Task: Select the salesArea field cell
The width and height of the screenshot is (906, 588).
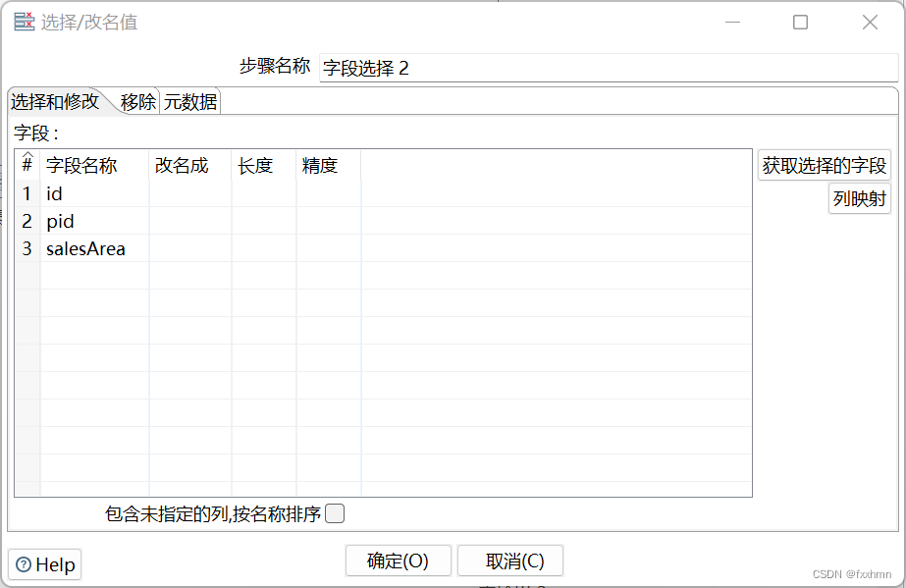Action: pyautogui.click(x=95, y=248)
